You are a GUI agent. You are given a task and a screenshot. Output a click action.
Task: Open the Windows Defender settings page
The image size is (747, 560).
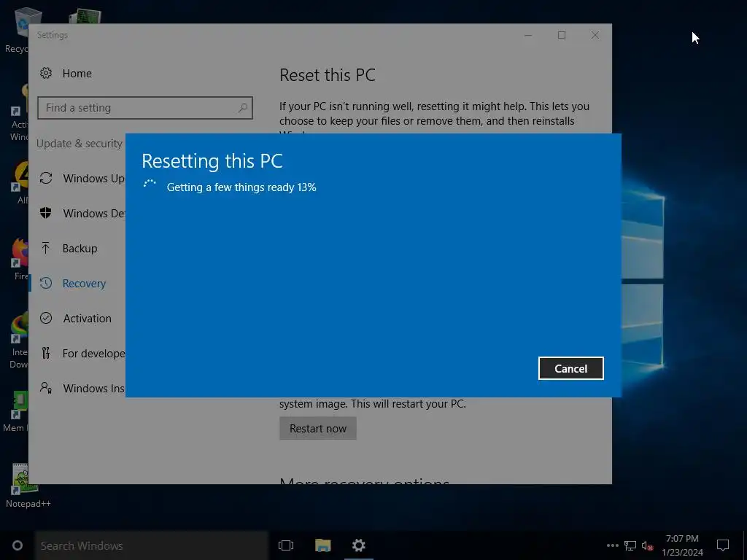[x=94, y=214]
